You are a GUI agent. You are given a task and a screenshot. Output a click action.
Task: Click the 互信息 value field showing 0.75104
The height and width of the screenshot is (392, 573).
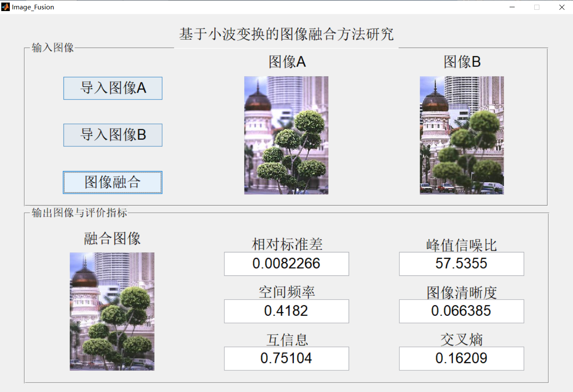click(x=286, y=358)
